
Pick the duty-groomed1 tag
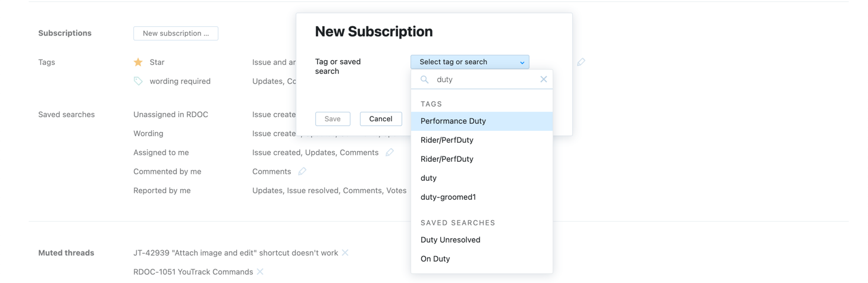coord(448,197)
